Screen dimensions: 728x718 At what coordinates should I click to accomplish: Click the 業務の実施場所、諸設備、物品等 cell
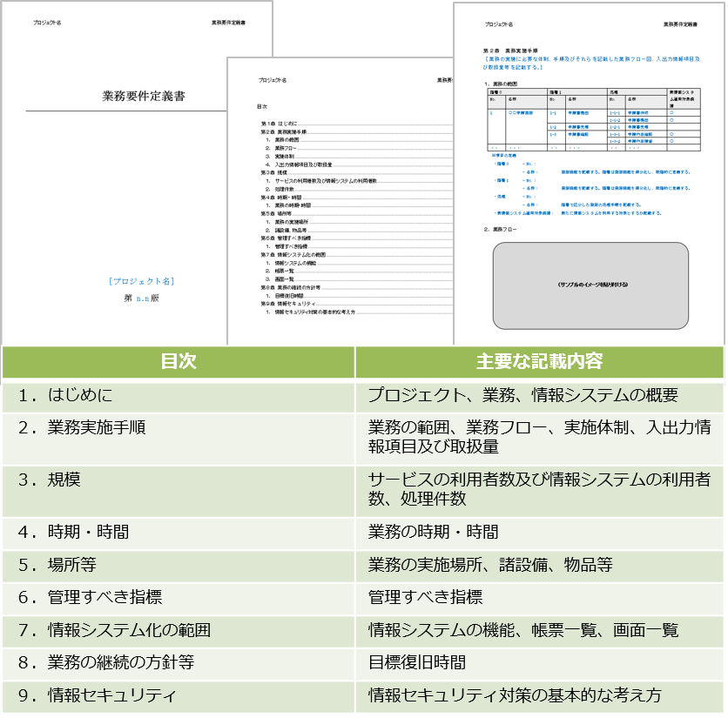[540, 566]
